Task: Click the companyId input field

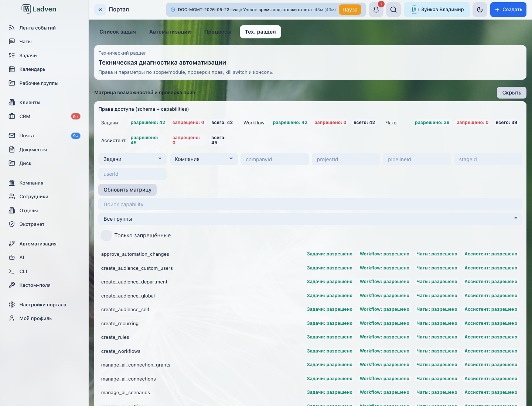Action: click(274, 159)
